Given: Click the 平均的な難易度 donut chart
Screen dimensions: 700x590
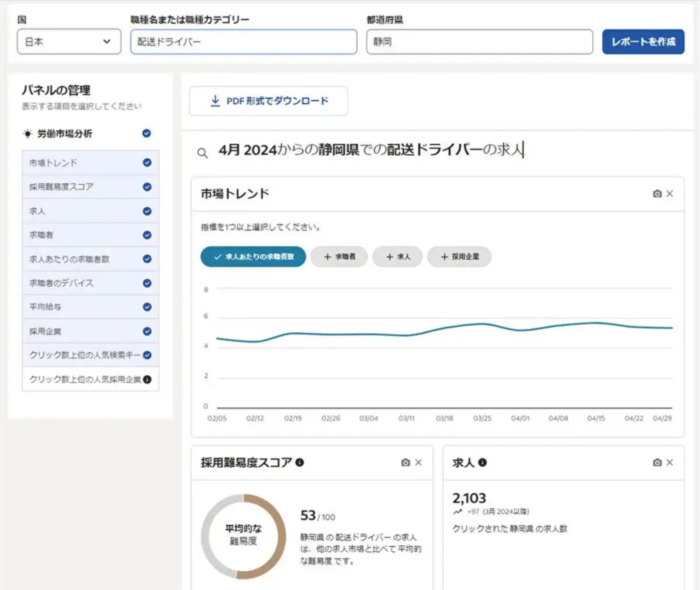Looking at the screenshot, I should pyautogui.click(x=243, y=536).
